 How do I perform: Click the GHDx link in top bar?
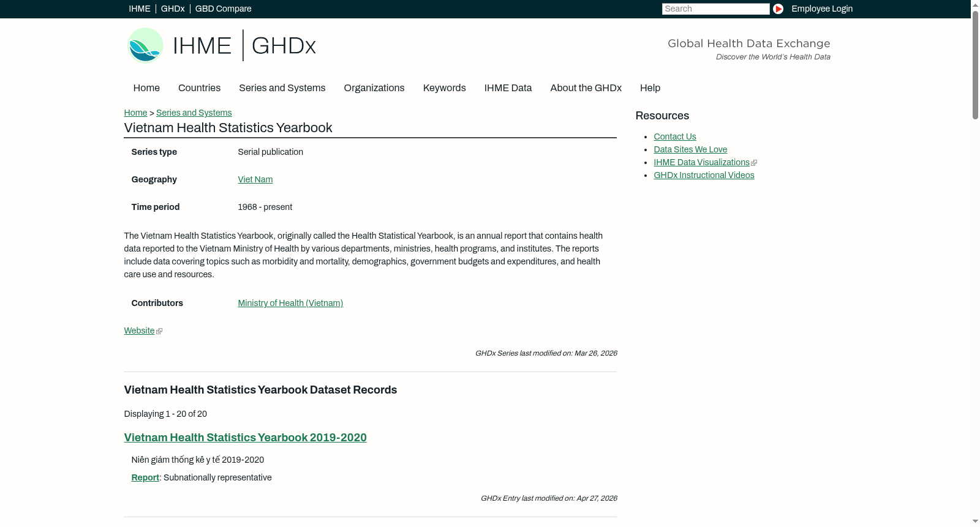tap(173, 9)
